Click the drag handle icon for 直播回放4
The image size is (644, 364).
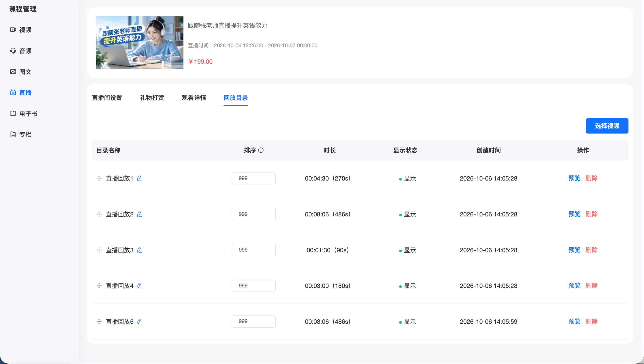(99, 285)
